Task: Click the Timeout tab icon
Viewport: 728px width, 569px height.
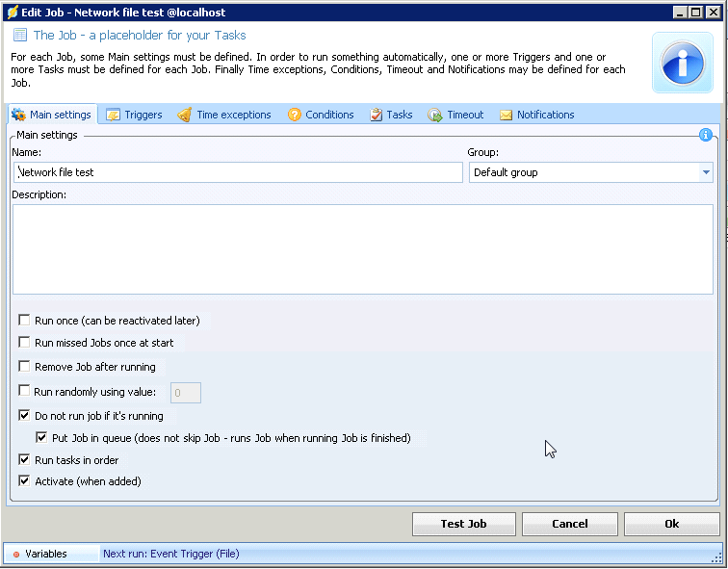Action: pos(435,115)
